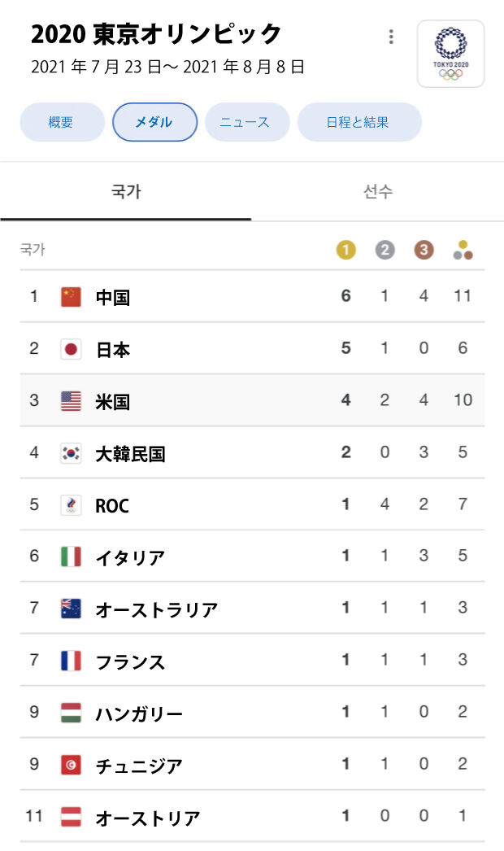
Task: Click the total medals column icon
Action: (x=463, y=251)
